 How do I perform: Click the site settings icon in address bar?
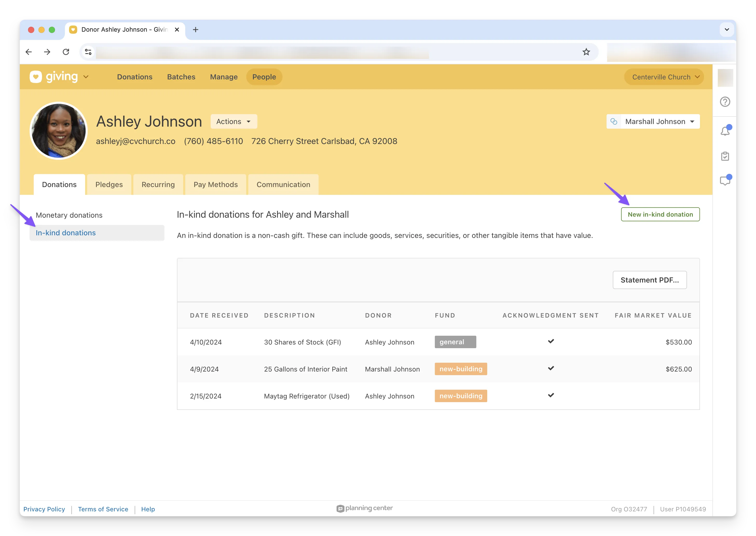point(88,52)
